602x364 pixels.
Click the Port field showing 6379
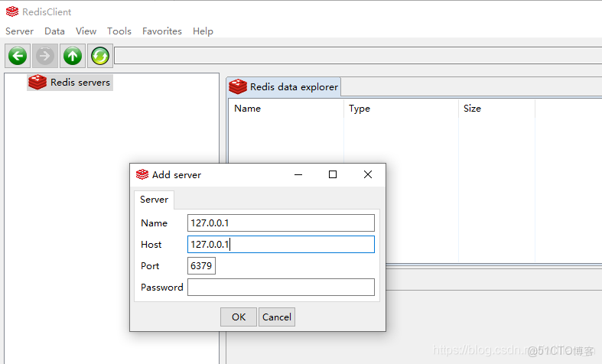click(202, 265)
